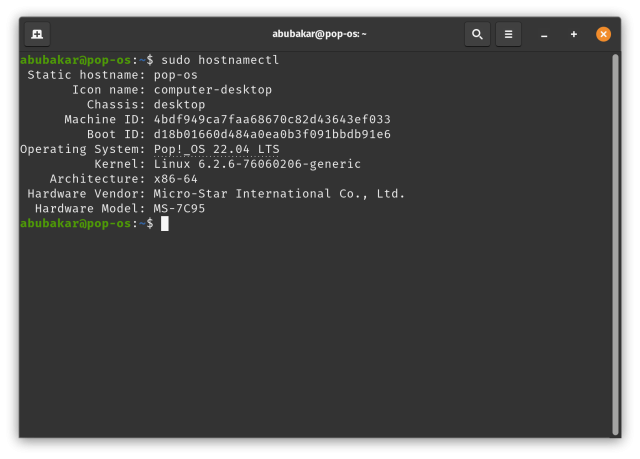Close terminal using orange X button
The image size is (640, 459).
click(x=603, y=34)
